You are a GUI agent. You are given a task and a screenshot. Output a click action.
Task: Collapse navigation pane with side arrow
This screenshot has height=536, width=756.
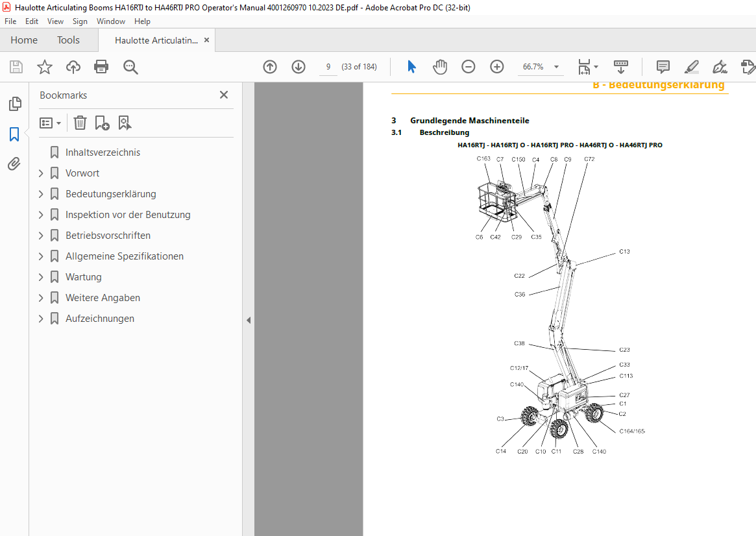tap(249, 320)
